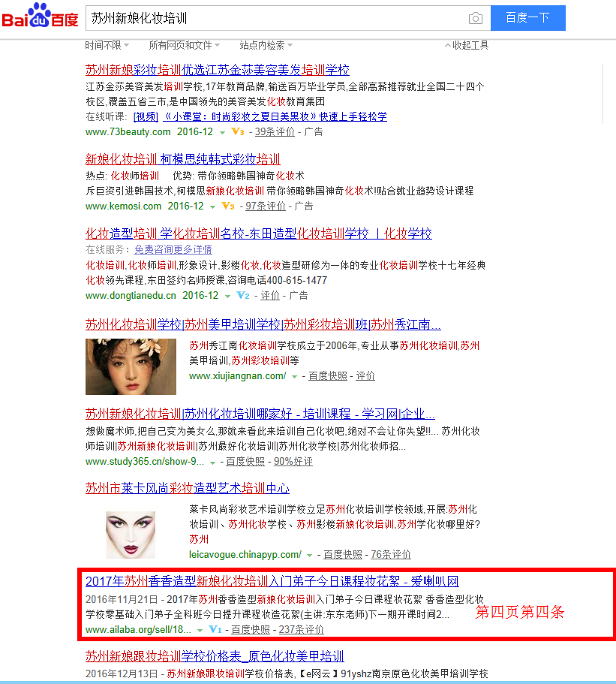Open 百度快照 for leicavogue.chinapyp.com
Viewport: 616px width, 684px height.
(343, 554)
